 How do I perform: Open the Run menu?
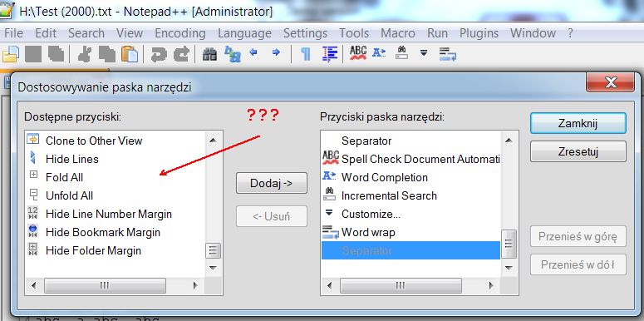[x=437, y=33]
